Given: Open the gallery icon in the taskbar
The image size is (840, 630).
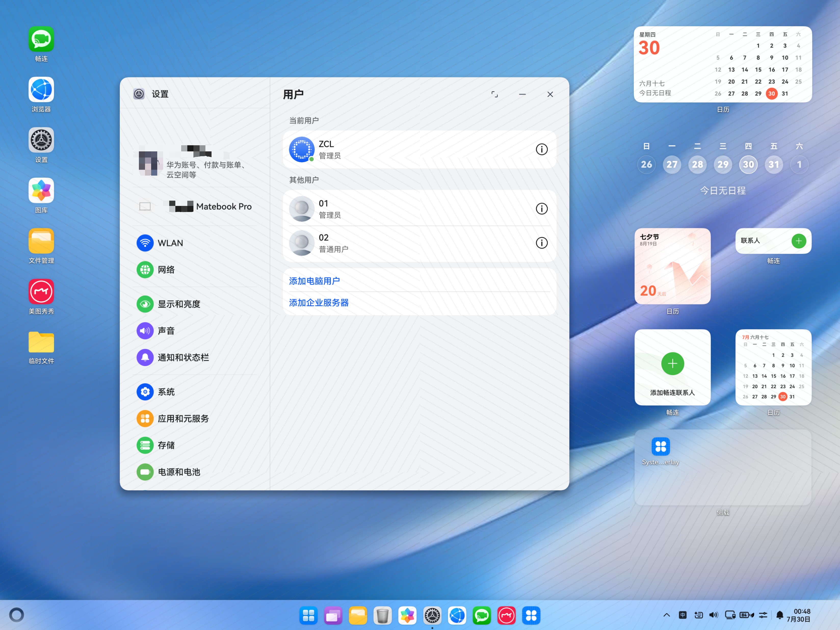Looking at the screenshot, I should [408, 615].
